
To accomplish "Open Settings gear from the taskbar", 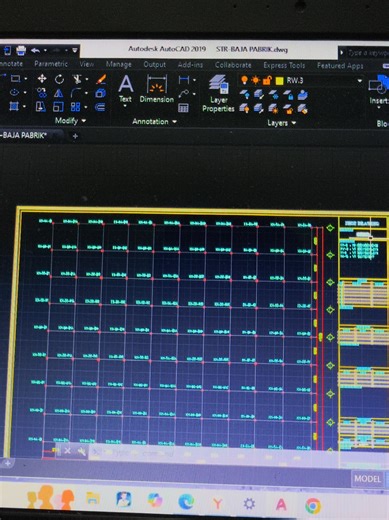I will [x=249, y=504].
